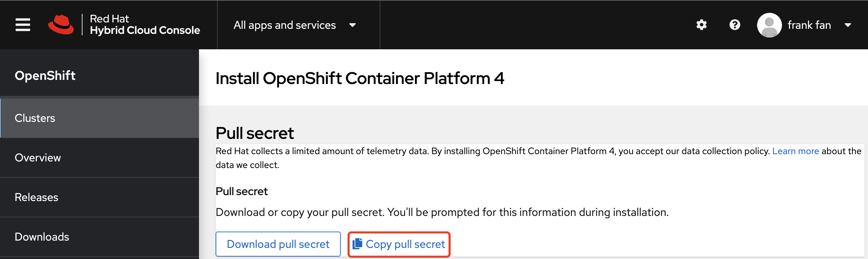The width and height of the screenshot is (868, 259).
Task: Click the Download pull secret button
Action: pyautogui.click(x=278, y=244)
